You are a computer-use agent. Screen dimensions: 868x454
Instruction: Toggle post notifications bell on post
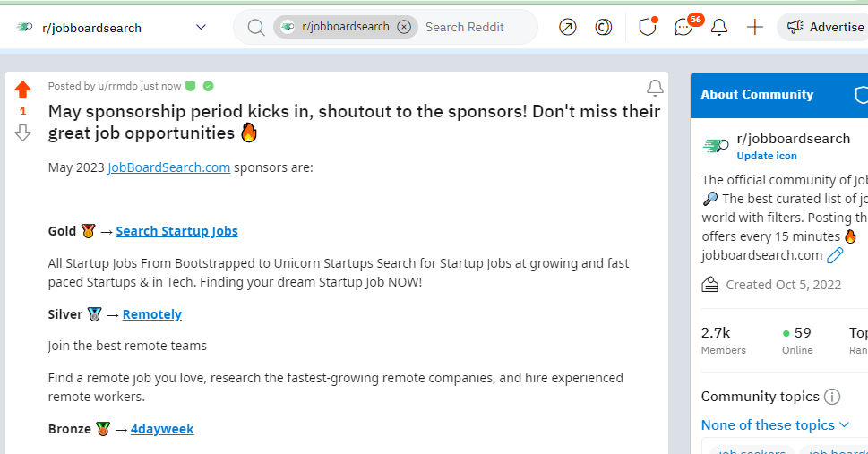pyautogui.click(x=655, y=88)
